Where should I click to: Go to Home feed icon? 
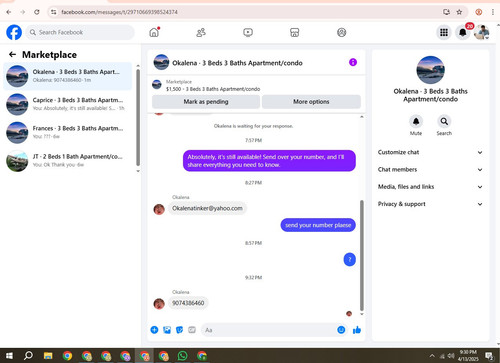(154, 32)
